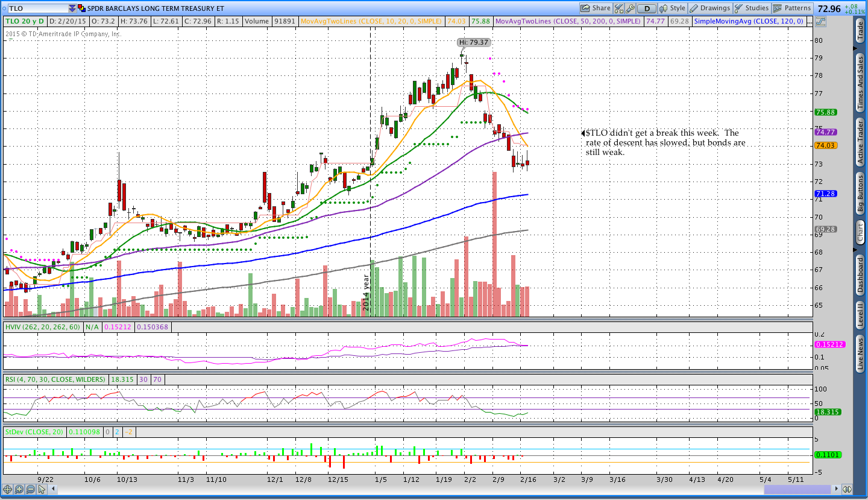Open the Active Trader sidebar tab
Image resolution: width=868 pixels, height=500 pixels.
point(860,142)
